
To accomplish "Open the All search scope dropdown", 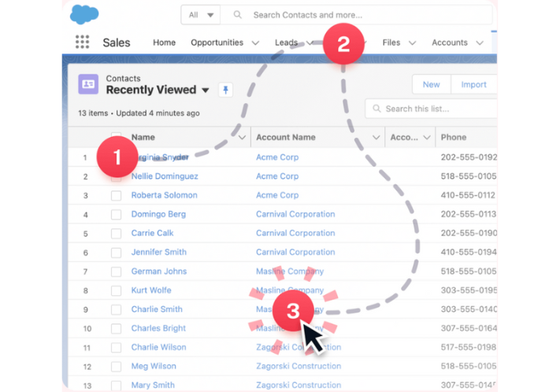I will tap(201, 15).
